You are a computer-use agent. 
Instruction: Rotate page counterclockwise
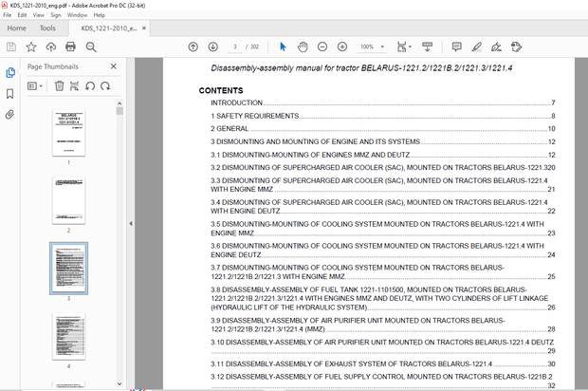(x=90, y=86)
